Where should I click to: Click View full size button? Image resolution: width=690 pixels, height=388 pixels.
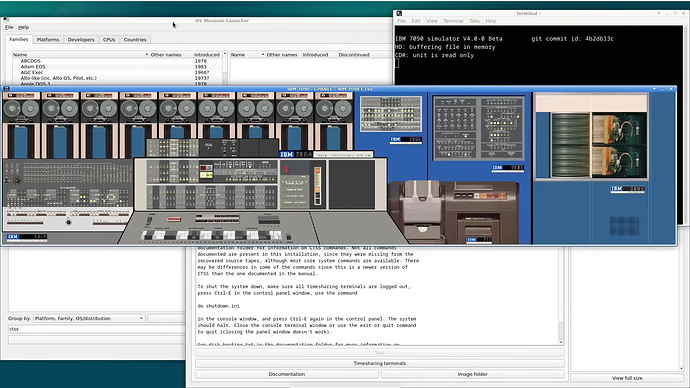[627, 378]
